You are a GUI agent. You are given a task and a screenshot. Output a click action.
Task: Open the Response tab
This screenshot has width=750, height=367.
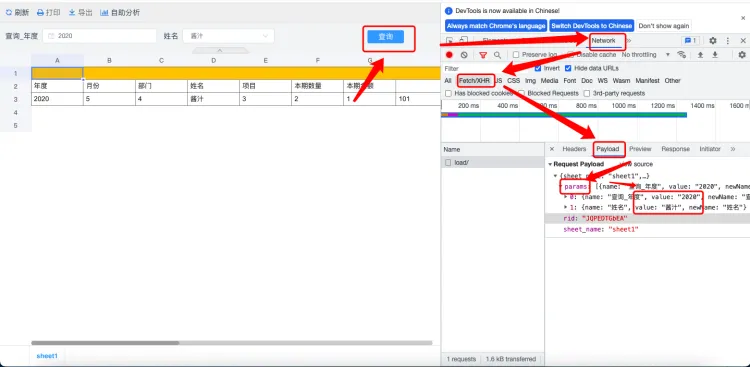click(x=675, y=149)
